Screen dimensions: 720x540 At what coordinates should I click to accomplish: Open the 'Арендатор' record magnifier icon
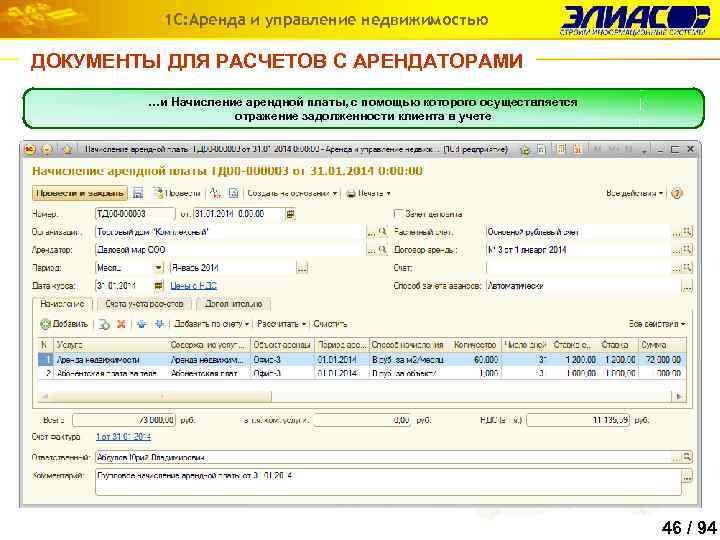point(382,250)
